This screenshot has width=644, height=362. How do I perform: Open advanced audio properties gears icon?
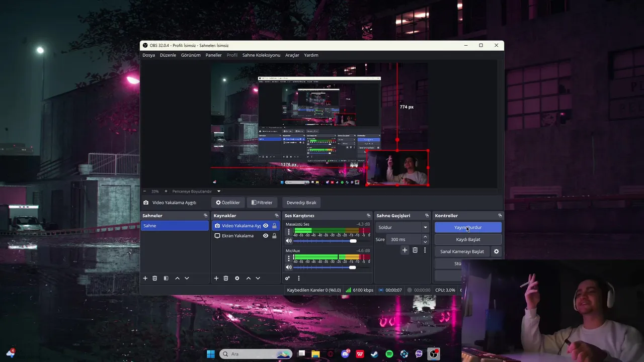pos(287,278)
